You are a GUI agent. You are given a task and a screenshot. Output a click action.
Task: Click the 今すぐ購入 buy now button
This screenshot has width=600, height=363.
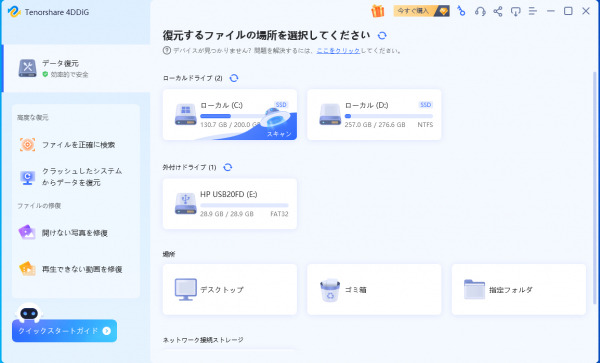pos(421,11)
